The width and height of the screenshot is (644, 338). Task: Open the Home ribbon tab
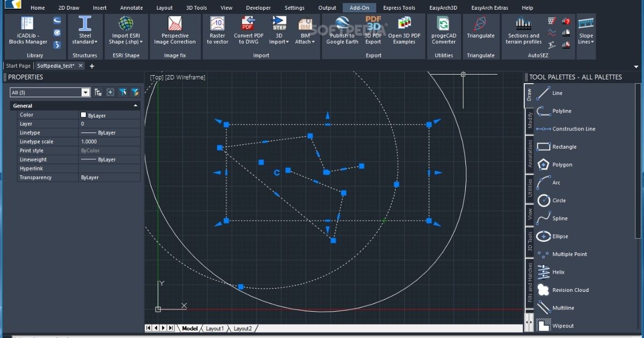[38, 8]
